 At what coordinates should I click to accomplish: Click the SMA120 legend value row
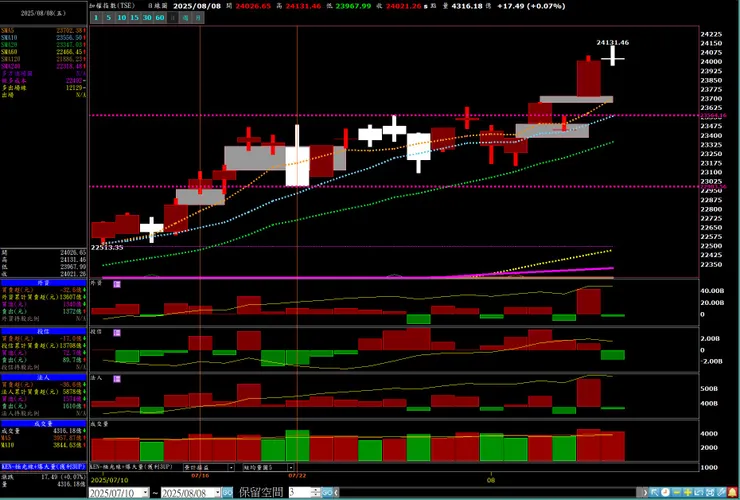pyautogui.click(x=43, y=59)
